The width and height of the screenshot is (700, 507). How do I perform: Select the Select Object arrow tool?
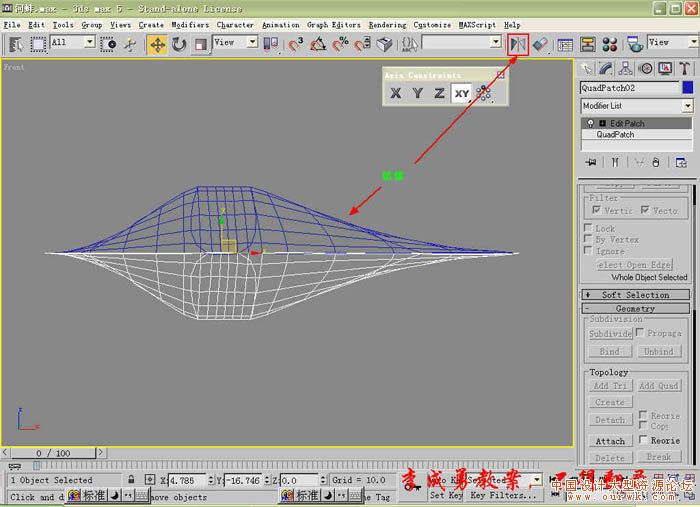(x=16, y=44)
